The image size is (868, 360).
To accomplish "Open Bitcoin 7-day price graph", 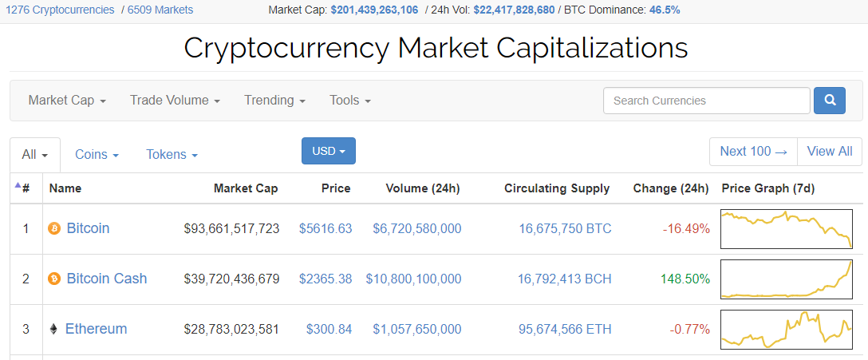I will pos(786,229).
